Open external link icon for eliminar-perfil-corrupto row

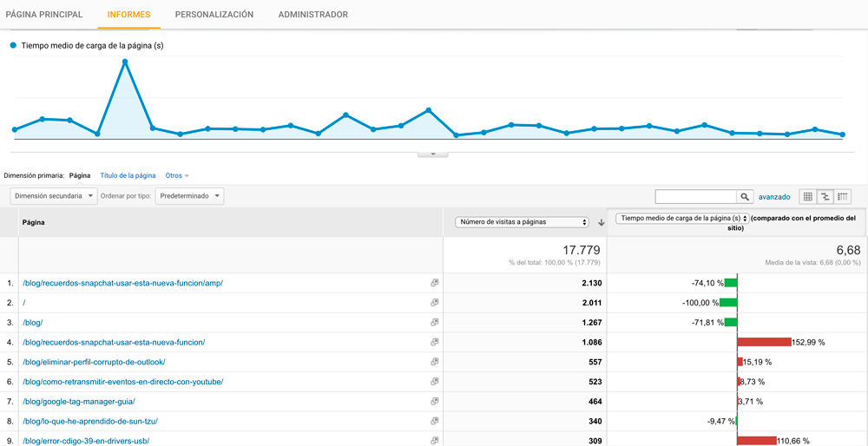434,362
